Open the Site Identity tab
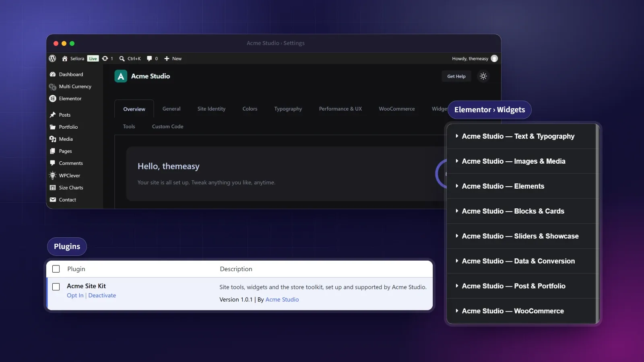Screen dimensions: 644x362 click(x=211, y=109)
